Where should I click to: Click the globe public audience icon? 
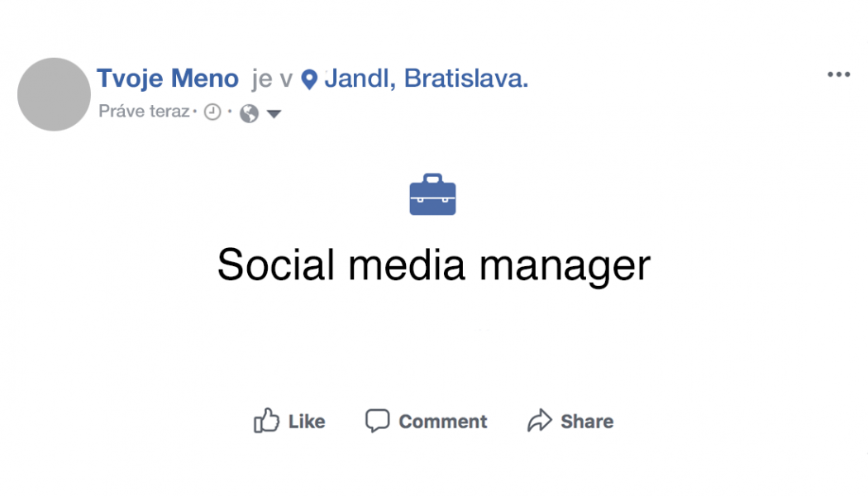(249, 113)
